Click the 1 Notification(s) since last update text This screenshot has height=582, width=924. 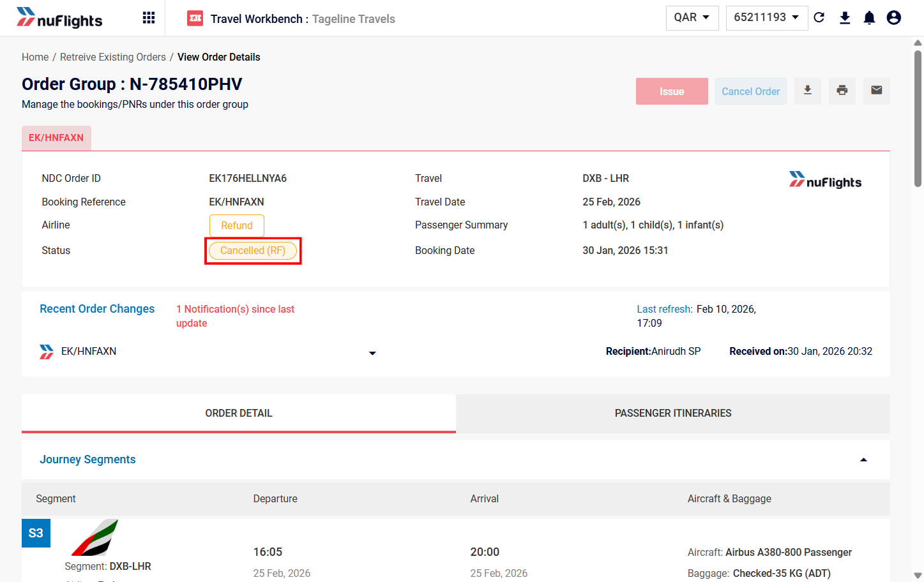click(x=235, y=316)
